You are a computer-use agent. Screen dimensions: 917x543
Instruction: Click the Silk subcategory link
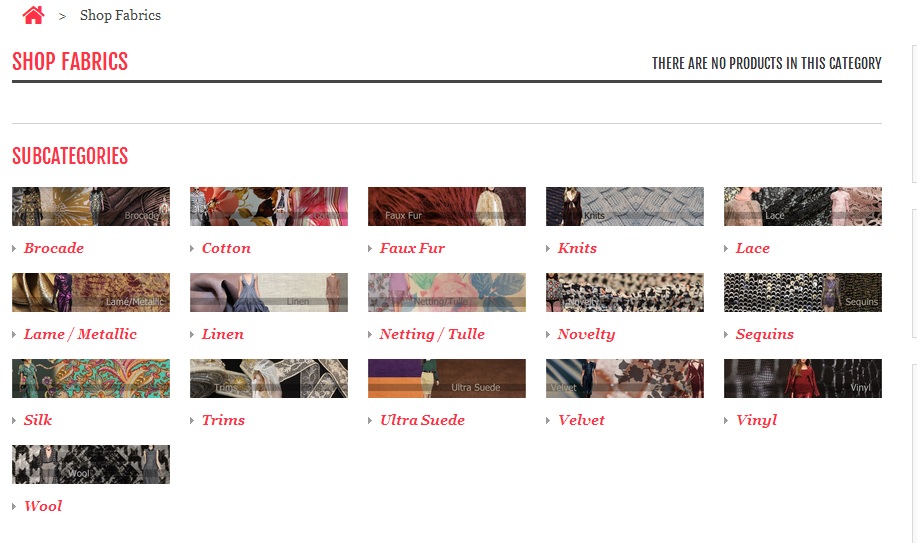38,420
